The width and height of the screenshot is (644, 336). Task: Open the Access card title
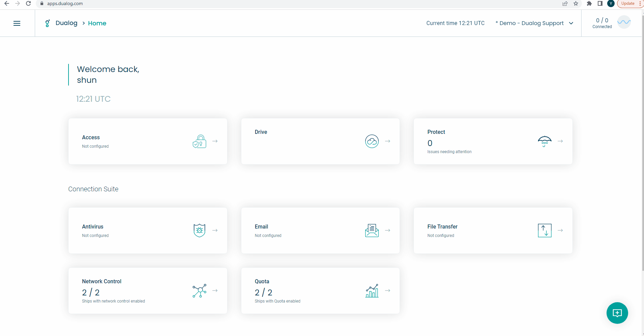pos(91,138)
